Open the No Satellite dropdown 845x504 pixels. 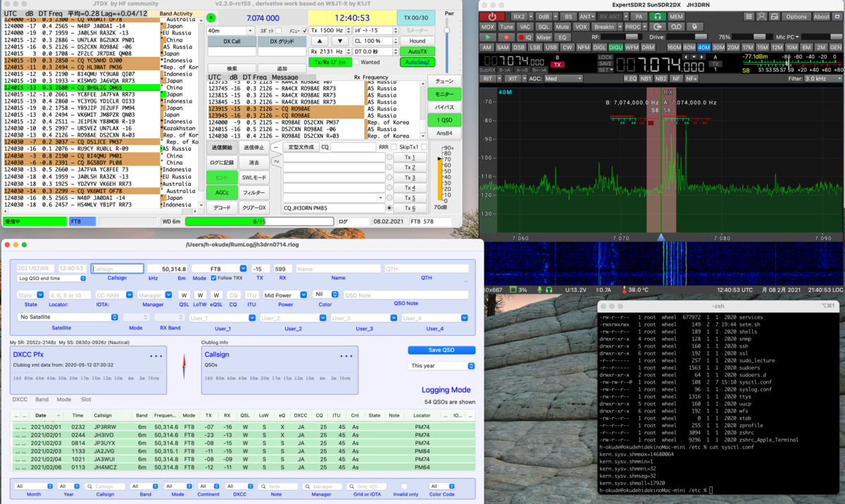(x=68, y=317)
